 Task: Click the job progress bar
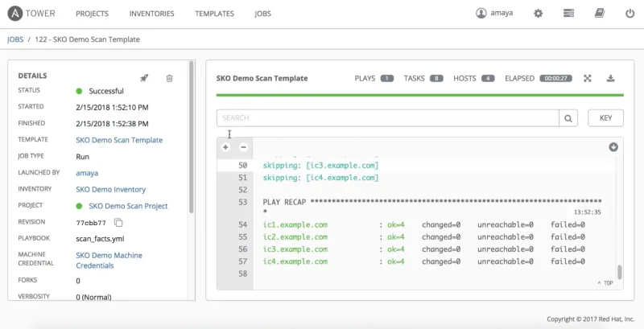click(x=419, y=95)
